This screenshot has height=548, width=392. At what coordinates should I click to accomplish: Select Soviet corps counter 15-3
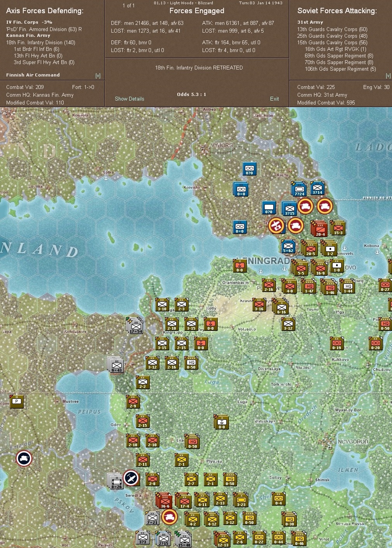(338, 228)
